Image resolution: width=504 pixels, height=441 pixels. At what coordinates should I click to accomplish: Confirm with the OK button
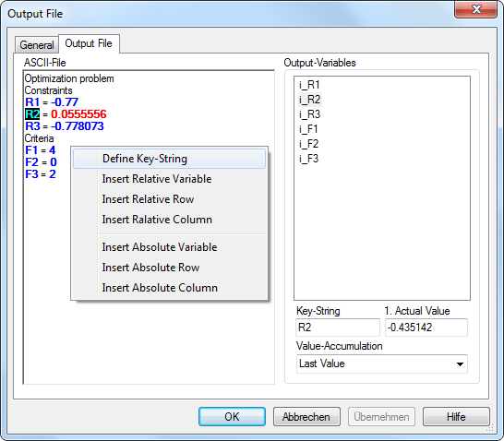pos(232,417)
